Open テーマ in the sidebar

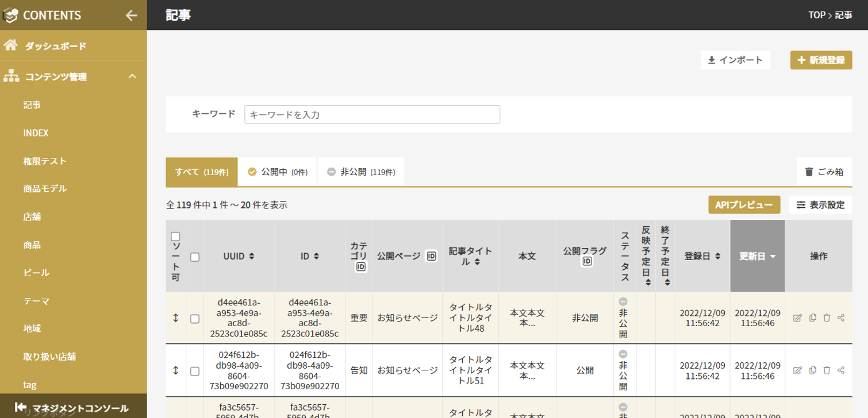[36, 301]
